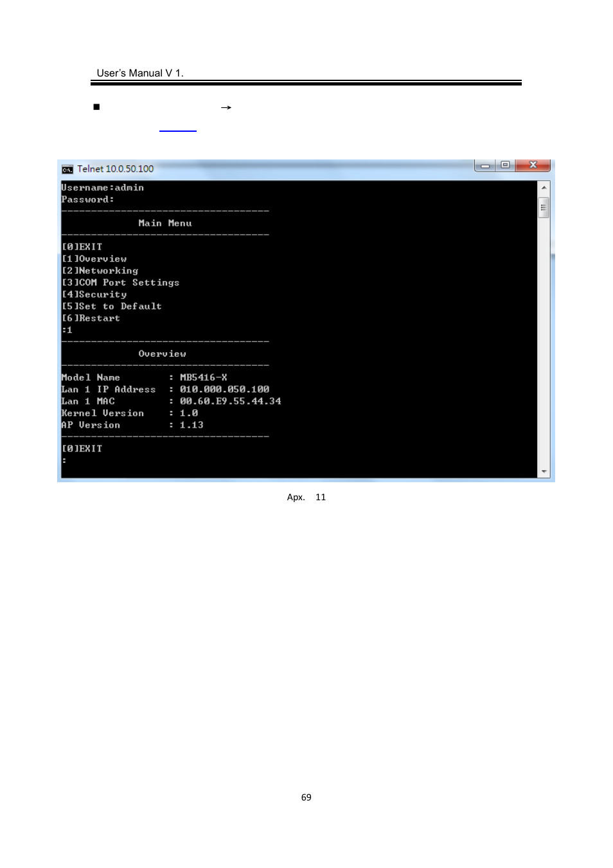Click the 'User's Manual V 1.' header text
This screenshot has height=868, width=613.
pyautogui.click(x=140, y=73)
